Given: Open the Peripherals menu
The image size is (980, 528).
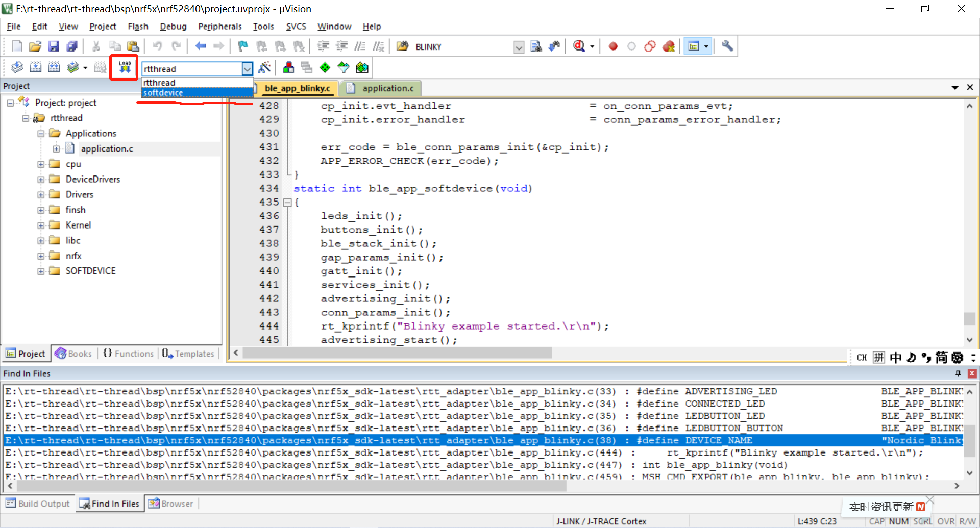Looking at the screenshot, I should click(220, 27).
